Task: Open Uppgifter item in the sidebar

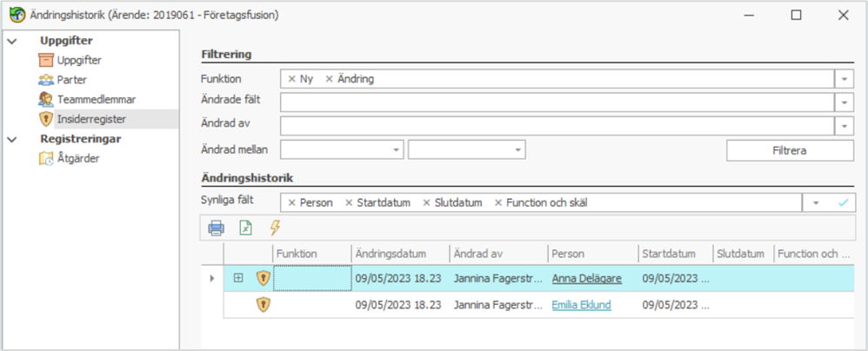Action: 78,60
